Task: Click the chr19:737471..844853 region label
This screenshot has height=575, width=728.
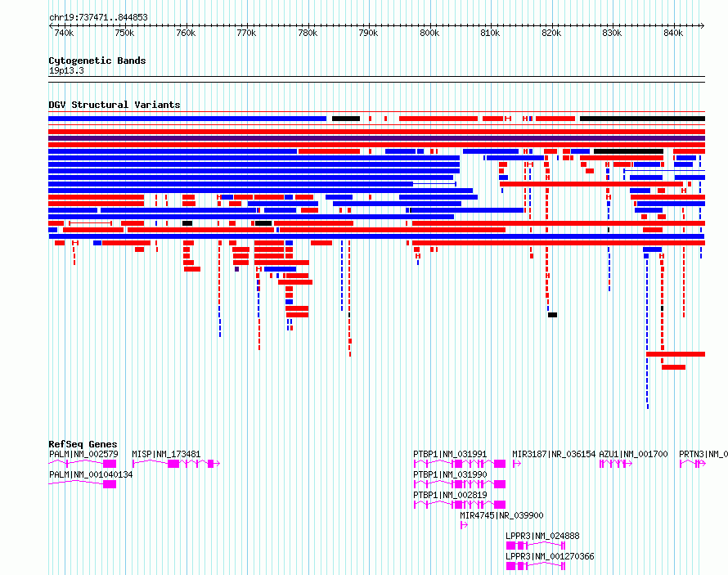Action: (x=98, y=17)
